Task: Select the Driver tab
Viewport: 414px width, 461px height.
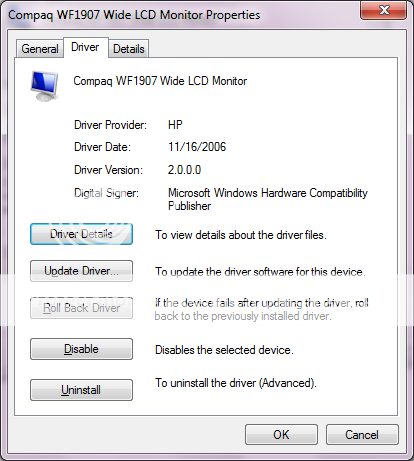Action: point(85,47)
